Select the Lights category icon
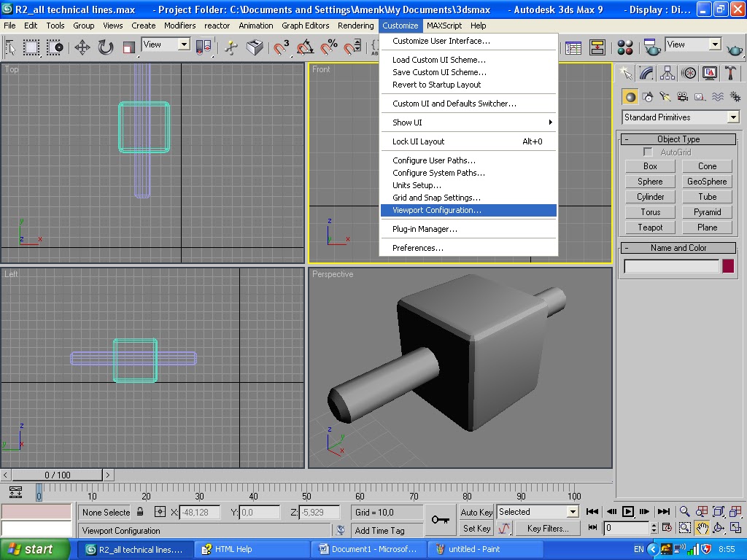Viewport: 747px width, 560px height. click(665, 97)
